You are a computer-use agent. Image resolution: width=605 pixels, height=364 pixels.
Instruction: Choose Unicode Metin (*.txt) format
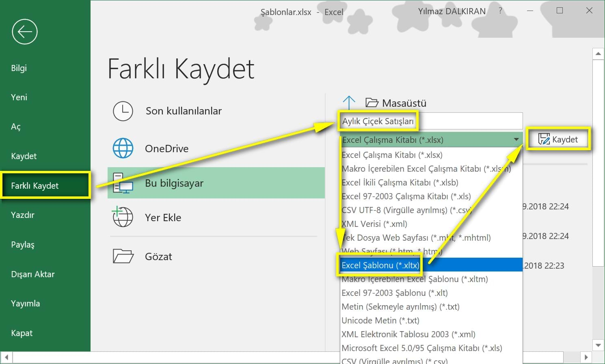pos(431,321)
